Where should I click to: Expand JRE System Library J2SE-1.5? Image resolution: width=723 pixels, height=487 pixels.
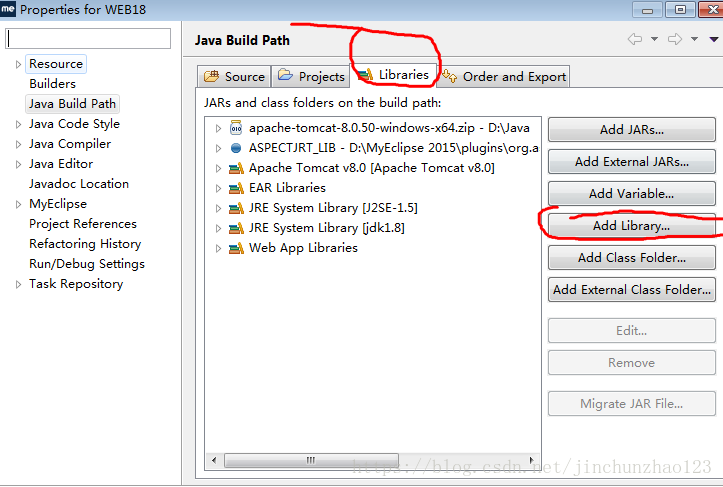[x=218, y=208]
